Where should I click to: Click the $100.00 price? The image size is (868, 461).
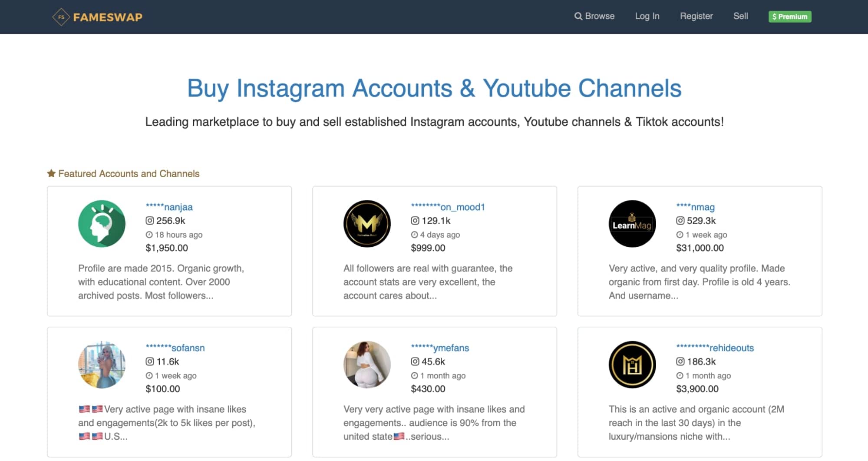click(x=163, y=389)
